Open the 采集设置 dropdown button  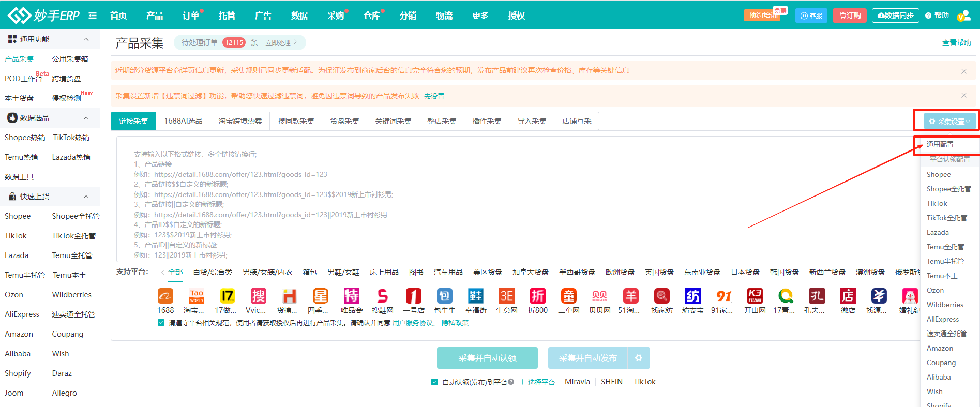[x=949, y=121]
